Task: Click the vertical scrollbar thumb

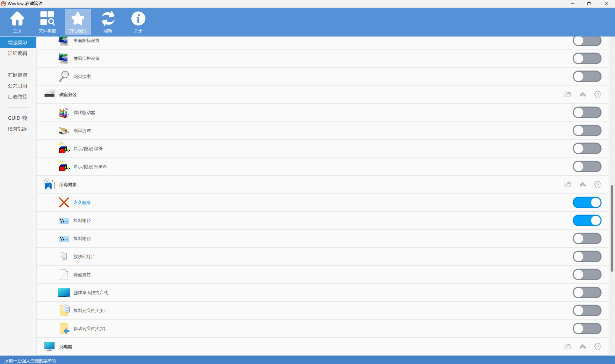Action: (x=612, y=228)
